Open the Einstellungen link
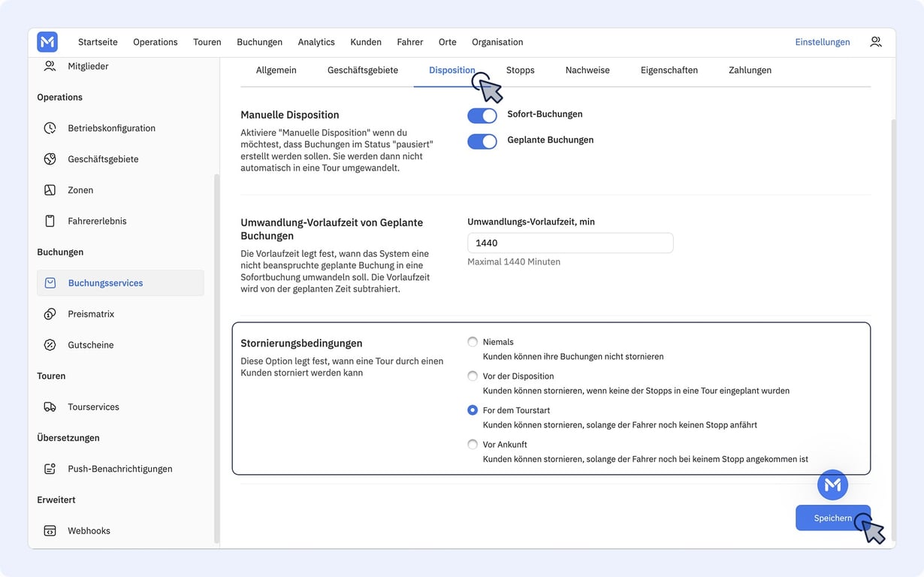The height and width of the screenshot is (577, 924). [x=823, y=42]
